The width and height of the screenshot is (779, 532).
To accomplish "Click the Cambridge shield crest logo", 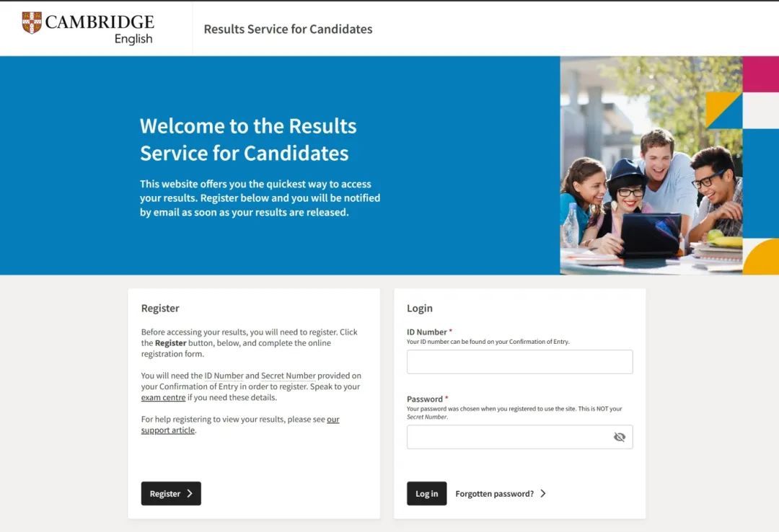I will pos(32,22).
